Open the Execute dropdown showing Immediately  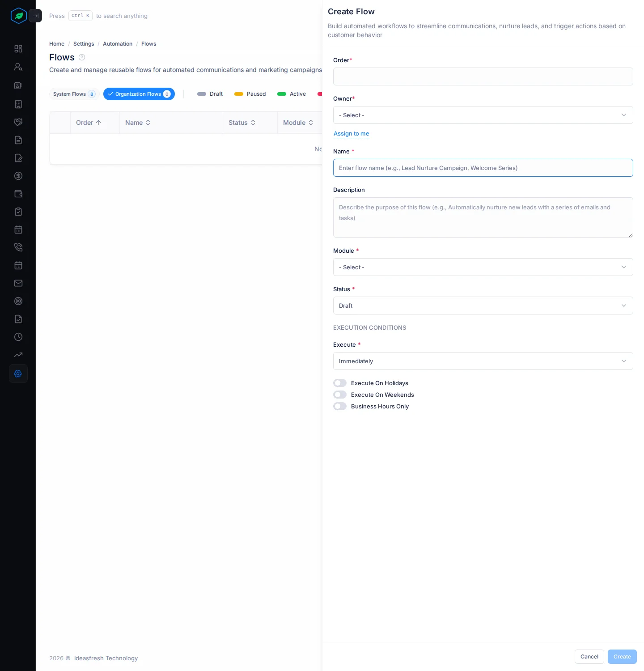pyautogui.click(x=483, y=361)
